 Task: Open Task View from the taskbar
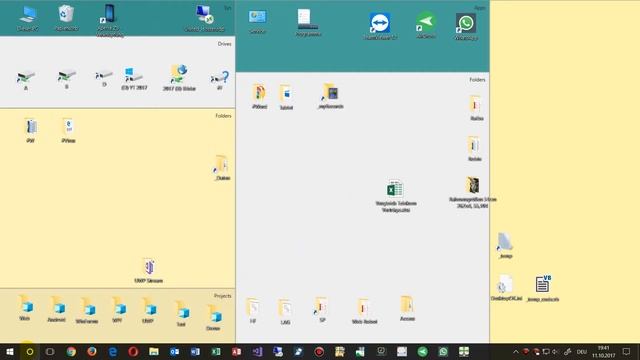click(50, 351)
